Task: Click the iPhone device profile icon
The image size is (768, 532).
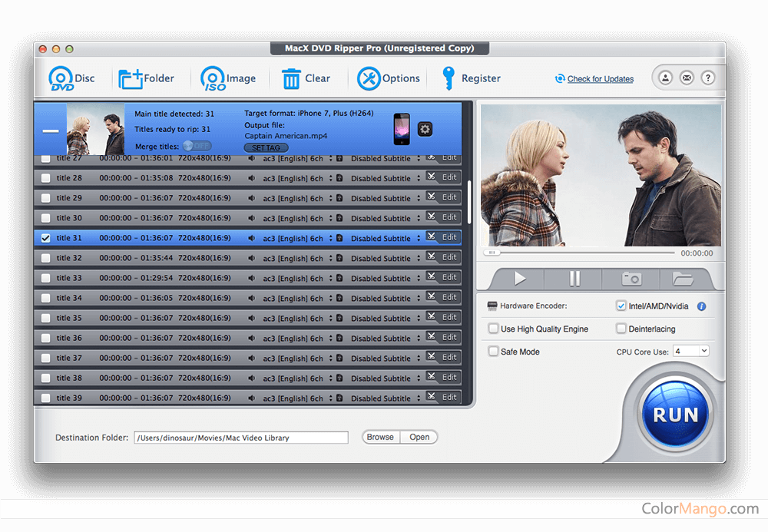Action: (x=402, y=129)
